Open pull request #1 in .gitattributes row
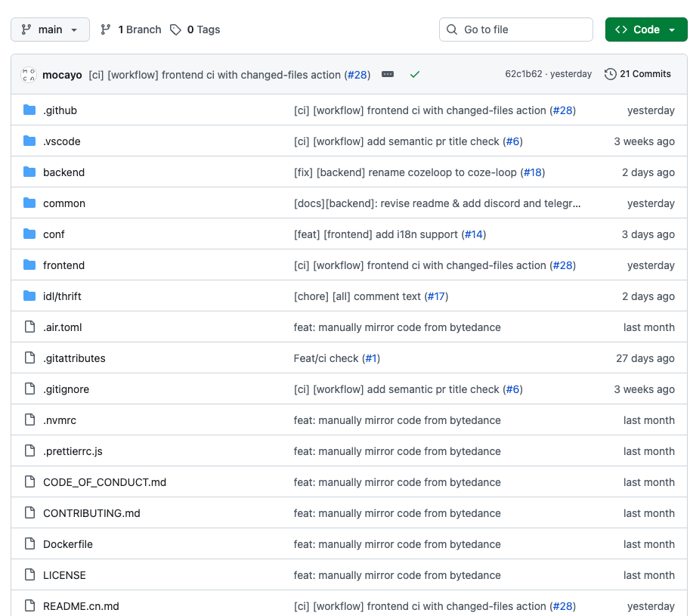Image resolution: width=690 pixels, height=616 pixels. click(x=371, y=358)
